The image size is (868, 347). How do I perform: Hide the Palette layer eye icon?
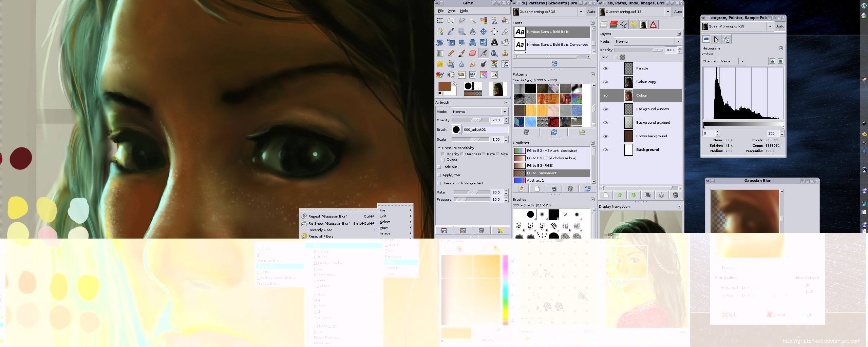(605, 68)
